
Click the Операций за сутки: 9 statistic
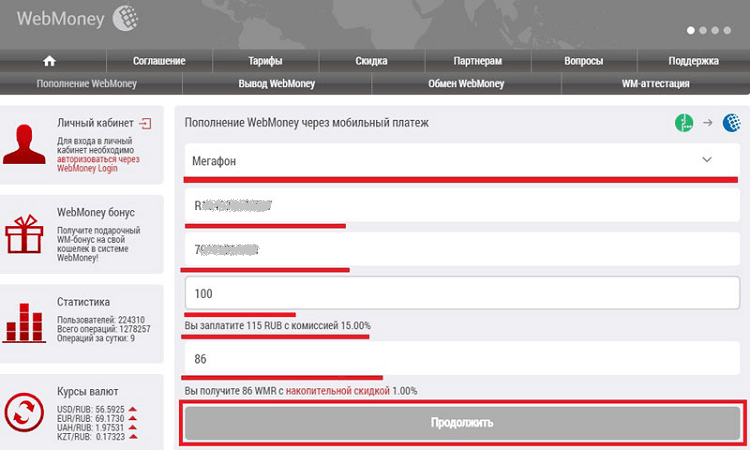96,338
